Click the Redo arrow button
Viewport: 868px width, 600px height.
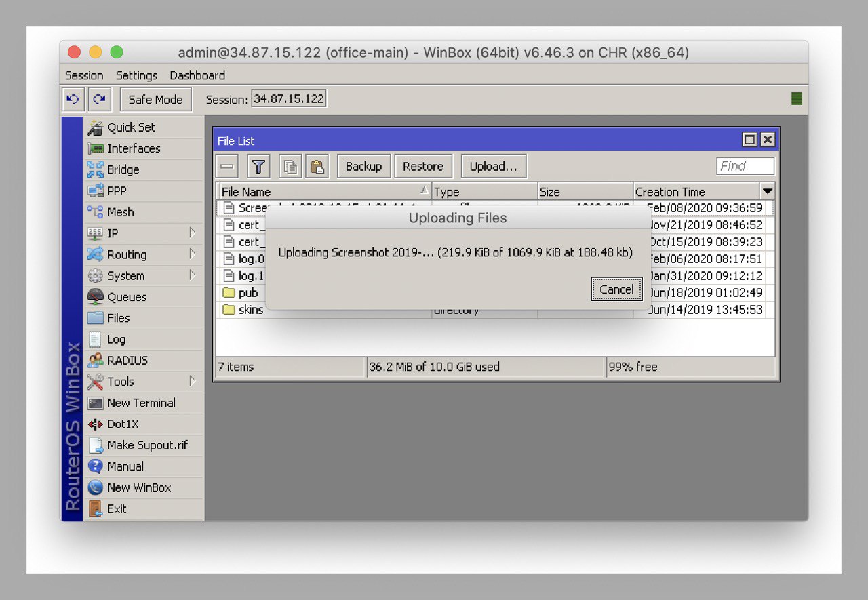(100, 99)
